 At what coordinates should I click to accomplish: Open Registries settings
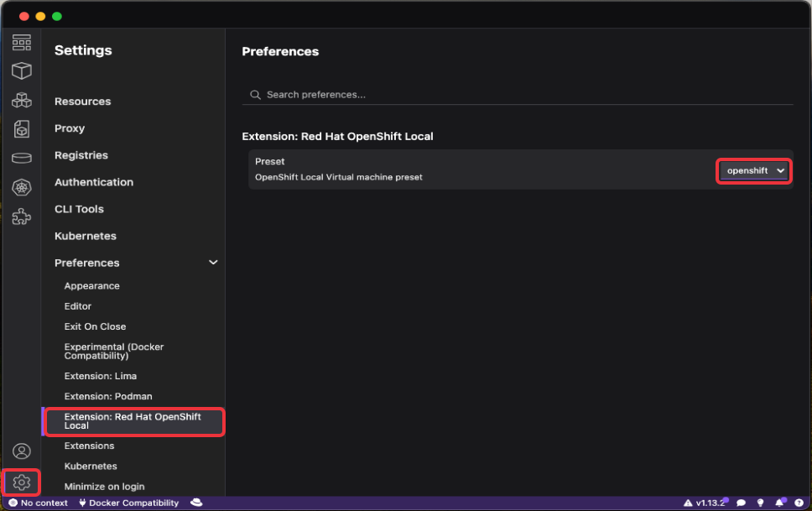(x=81, y=155)
